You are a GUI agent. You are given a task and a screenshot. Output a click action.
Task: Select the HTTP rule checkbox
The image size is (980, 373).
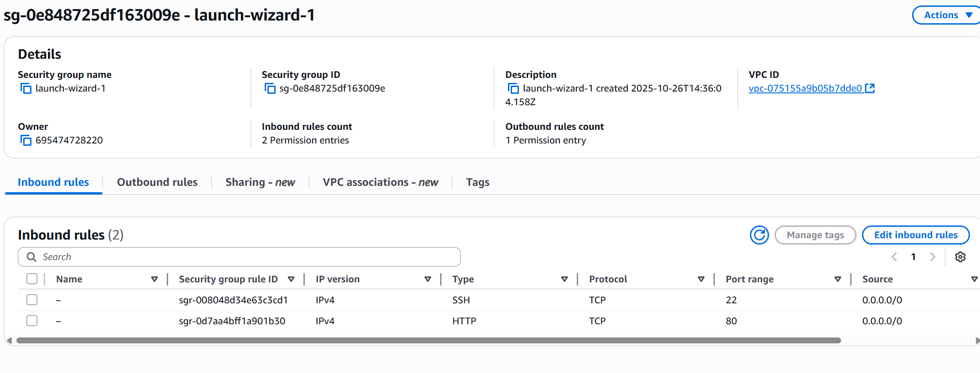[x=32, y=321]
